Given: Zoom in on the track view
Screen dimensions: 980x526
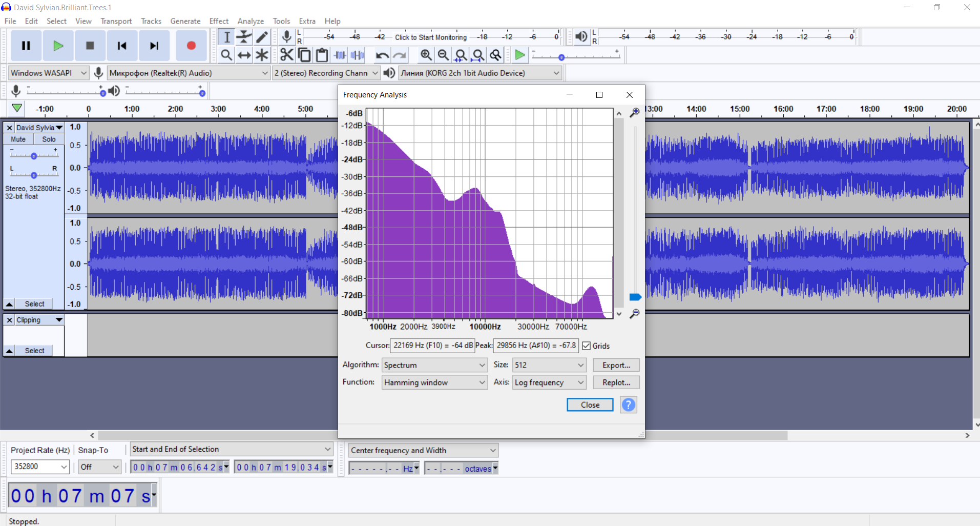Looking at the screenshot, I should pos(426,55).
